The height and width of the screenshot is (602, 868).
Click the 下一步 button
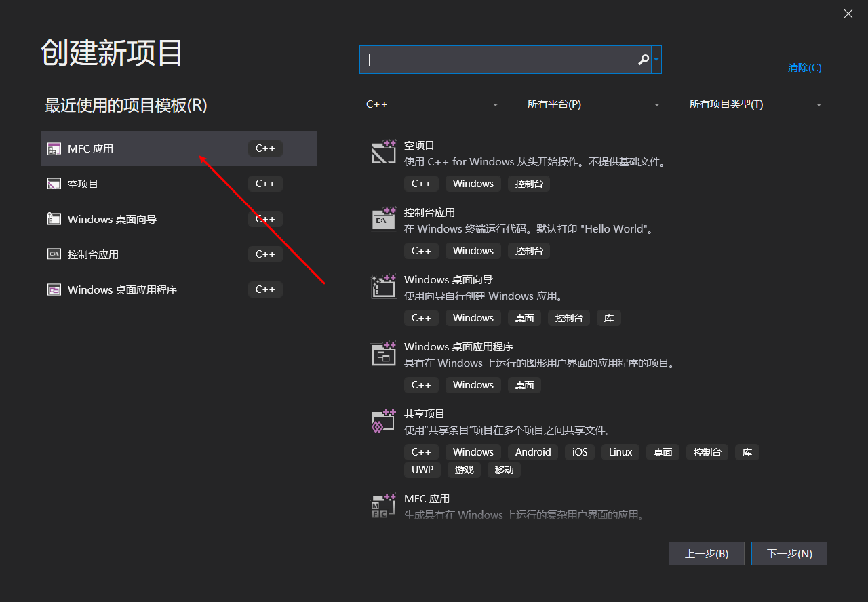point(789,553)
